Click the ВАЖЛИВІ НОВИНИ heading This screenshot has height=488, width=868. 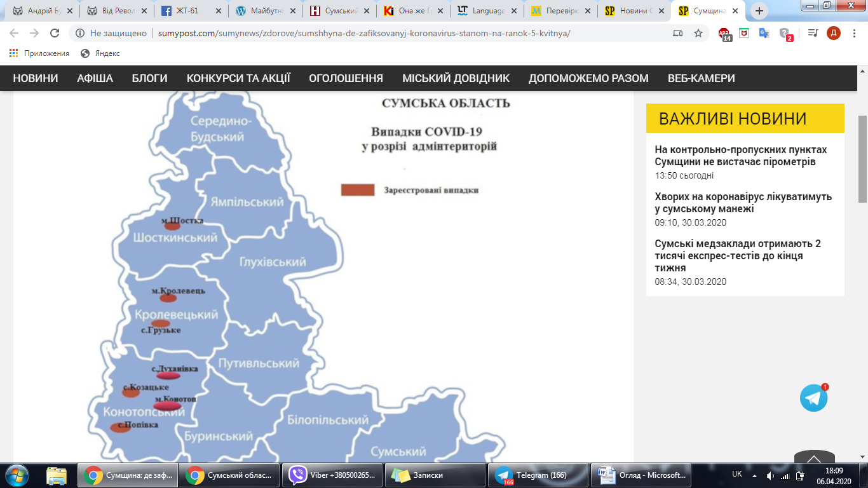point(733,119)
